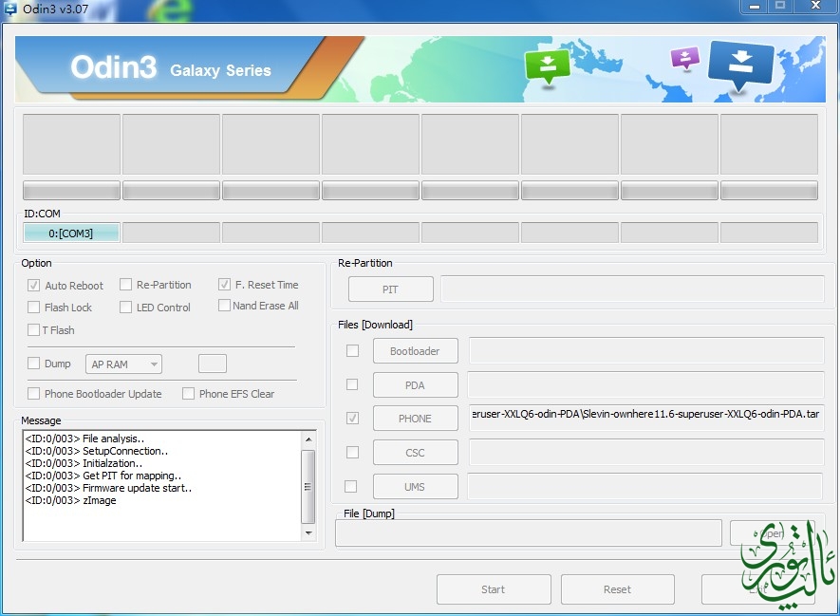The width and height of the screenshot is (840, 616).
Task: Enable the Dump checkbox
Action: click(34, 364)
